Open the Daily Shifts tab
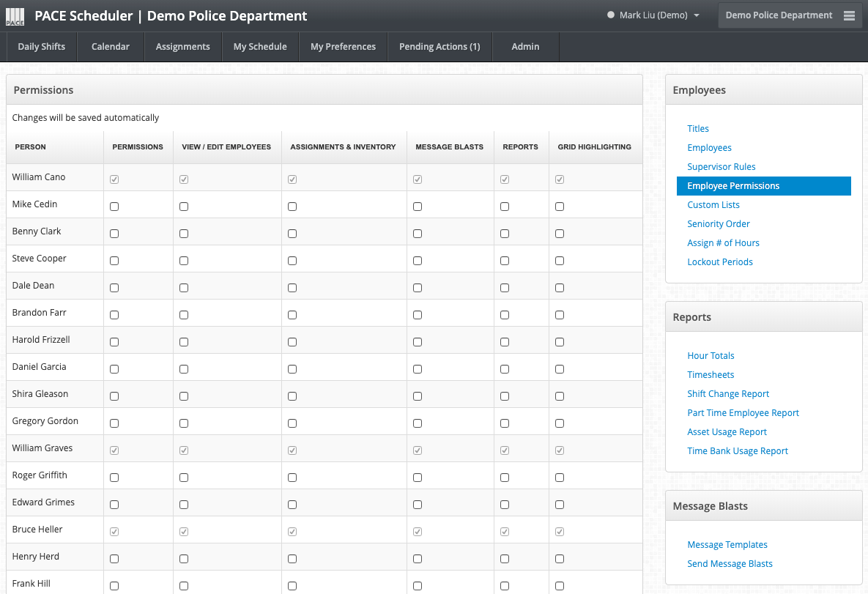The image size is (868, 594). 42,47
